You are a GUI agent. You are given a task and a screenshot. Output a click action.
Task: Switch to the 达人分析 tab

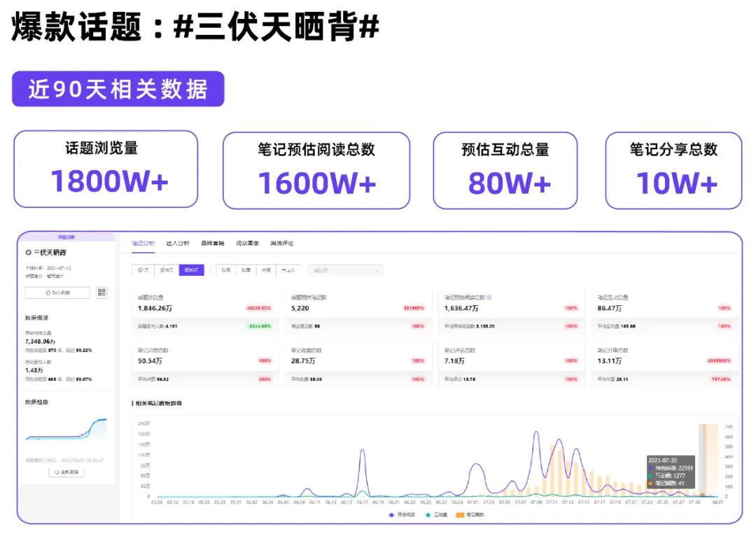tap(178, 244)
